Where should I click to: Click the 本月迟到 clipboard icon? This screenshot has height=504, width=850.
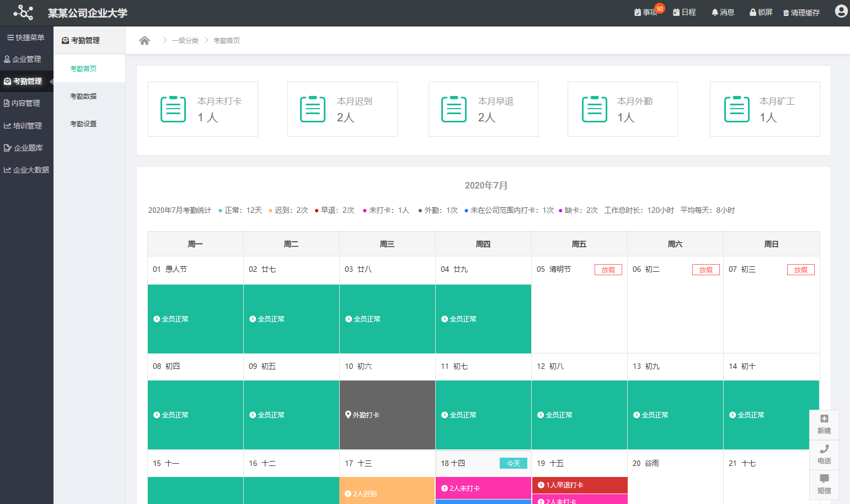click(313, 109)
